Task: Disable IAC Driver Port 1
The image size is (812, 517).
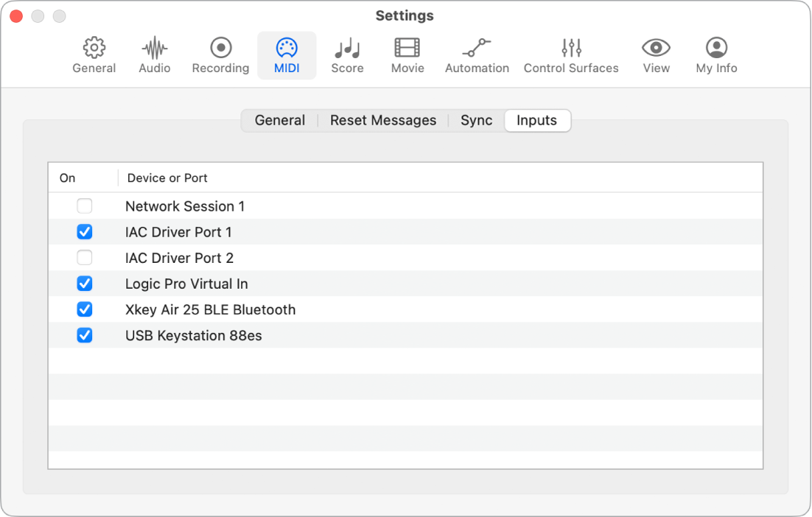Action: (84, 232)
